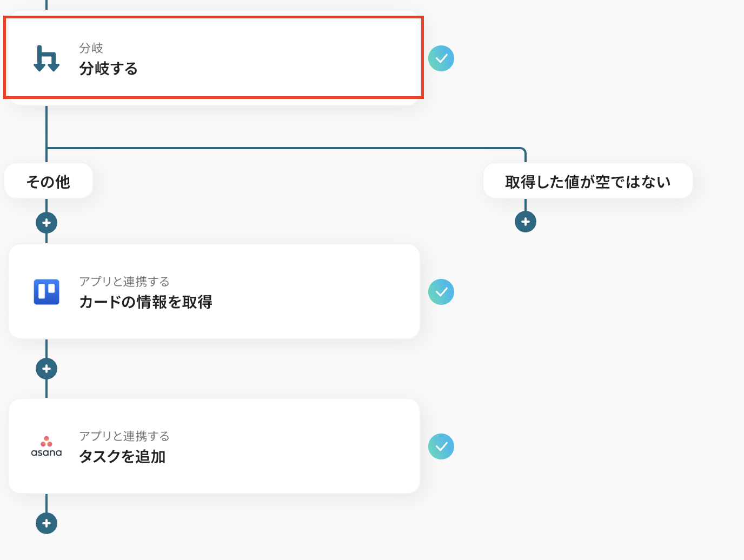
Task: Add a step under 取得した値が空ではない branch
Action: point(525,222)
